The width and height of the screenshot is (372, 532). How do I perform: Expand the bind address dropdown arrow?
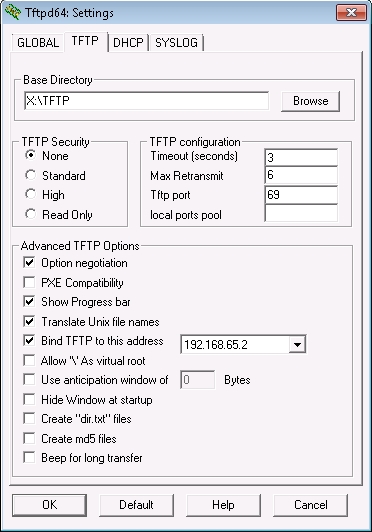tap(297, 345)
